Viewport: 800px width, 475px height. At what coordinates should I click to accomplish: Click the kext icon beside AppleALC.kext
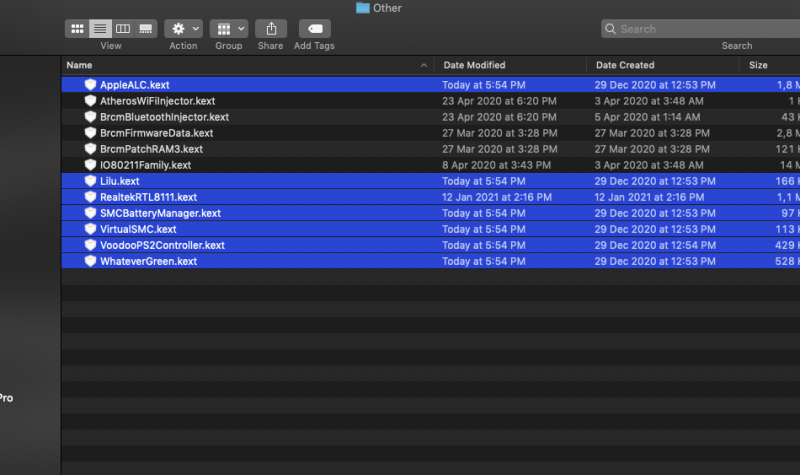(x=90, y=85)
